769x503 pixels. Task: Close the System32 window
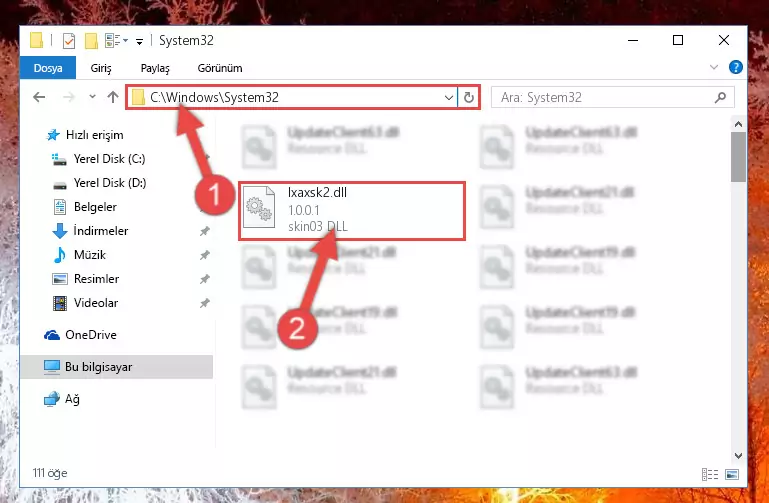tap(723, 40)
